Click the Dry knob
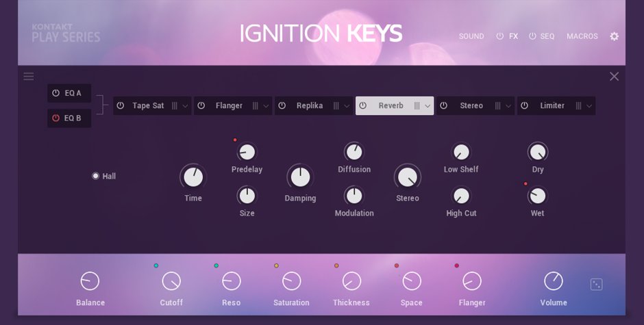Viewport: 644px width, 325px height. [538, 153]
